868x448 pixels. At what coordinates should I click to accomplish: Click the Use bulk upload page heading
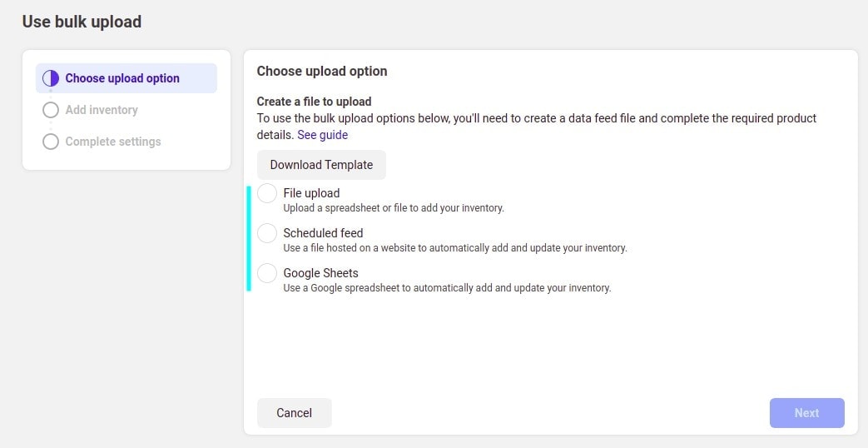(82, 22)
